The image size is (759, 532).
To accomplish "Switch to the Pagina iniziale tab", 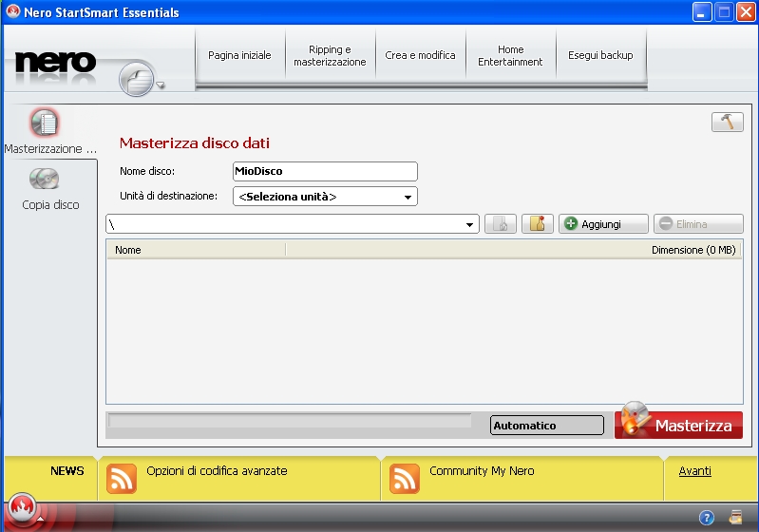I will [239, 55].
